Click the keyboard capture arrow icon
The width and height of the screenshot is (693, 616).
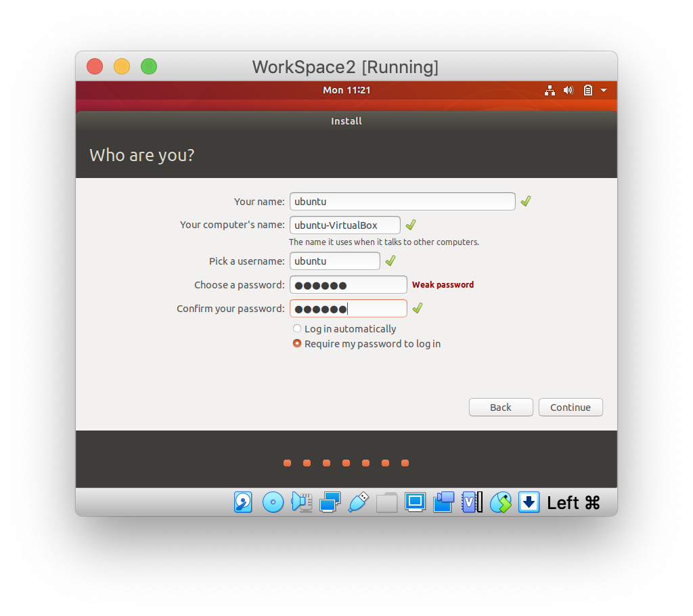pos(529,502)
